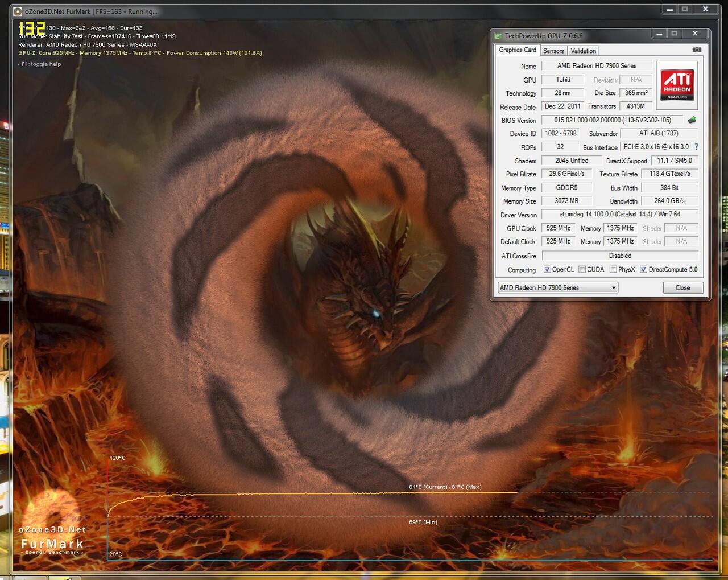This screenshot has width=728, height=580.
Task: Click the Bandwidth value 264.0 GB/s
Action: coord(670,201)
